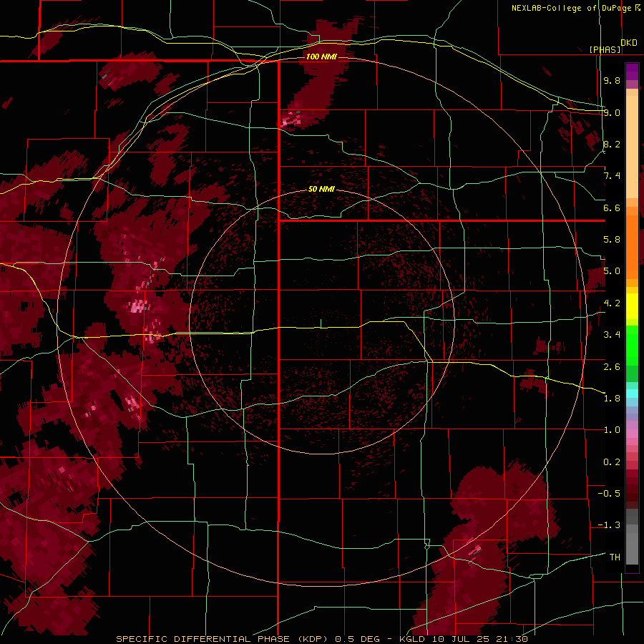
Task: Click the [PHAS] label above the color bar
Action: point(605,49)
